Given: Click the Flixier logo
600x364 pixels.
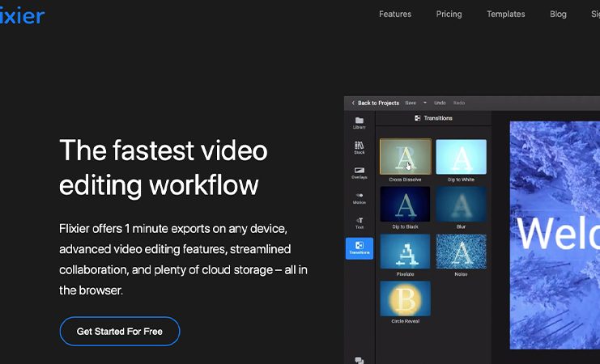Looking at the screenshot, I should pyautogui.click(x=22, y=15).
